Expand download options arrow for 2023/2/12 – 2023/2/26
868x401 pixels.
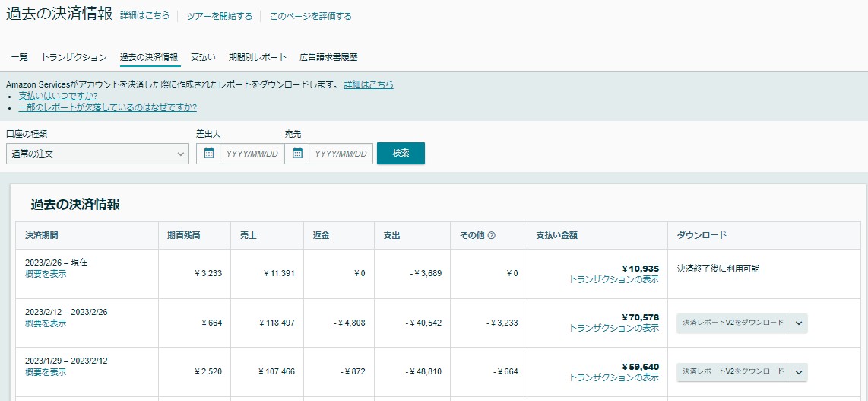click(798, 323)
